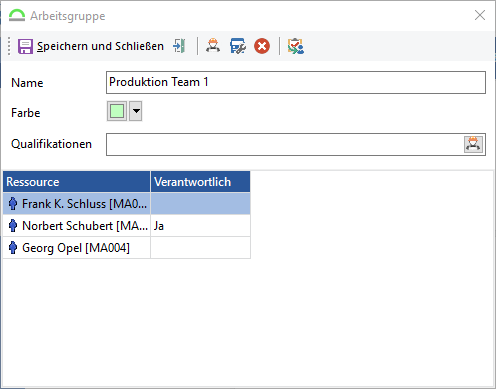
Task: Click the Verantwortlich column header
Action: click(x=200, y=182)
